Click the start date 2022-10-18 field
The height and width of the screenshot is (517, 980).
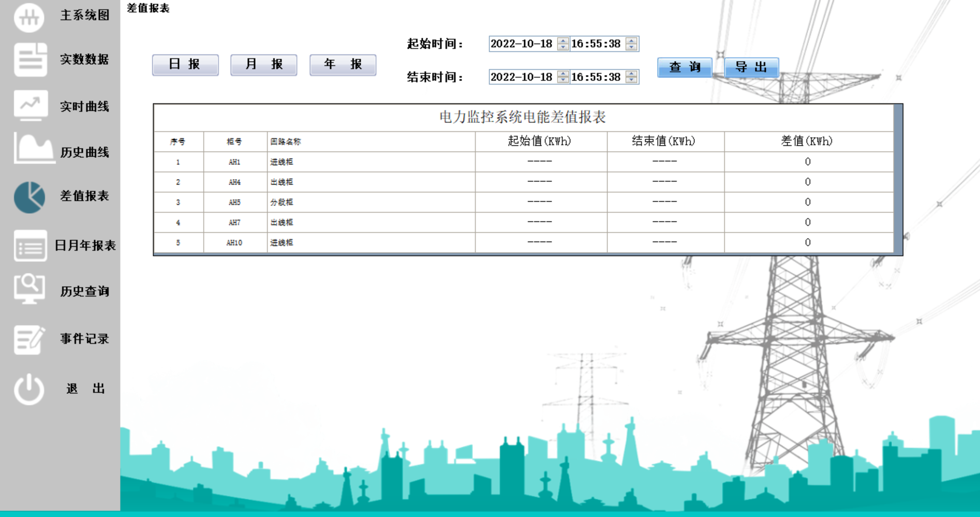[522, 44]
